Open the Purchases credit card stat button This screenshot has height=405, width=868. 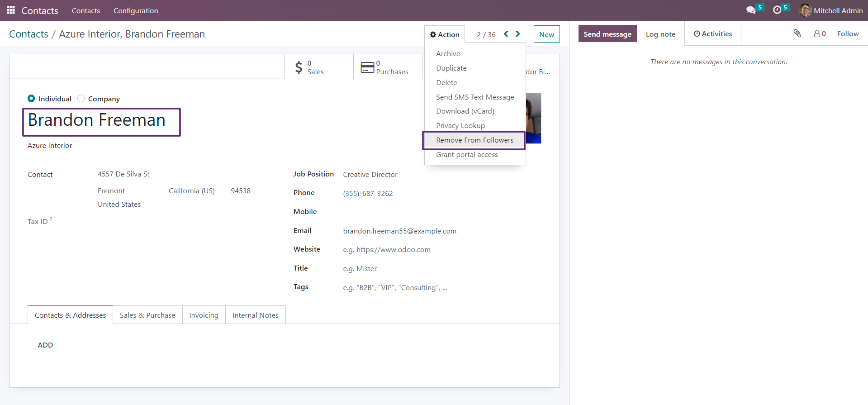pos(388,67)
